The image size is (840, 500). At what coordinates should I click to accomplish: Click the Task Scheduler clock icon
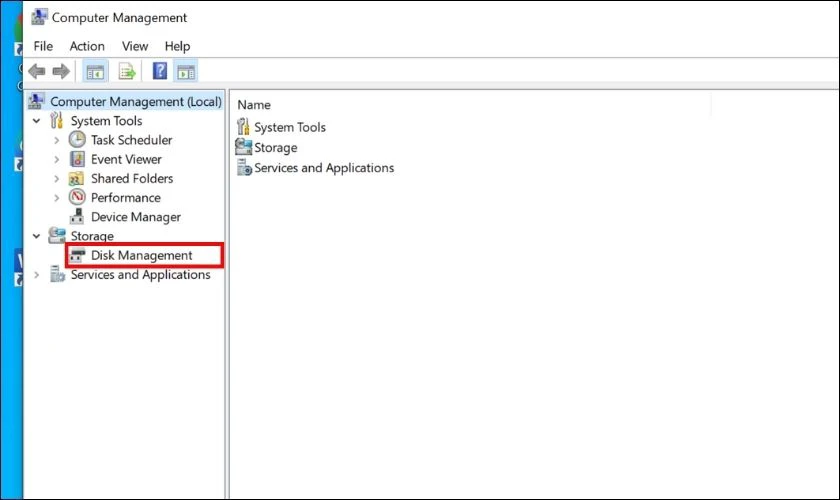point(77,140)
